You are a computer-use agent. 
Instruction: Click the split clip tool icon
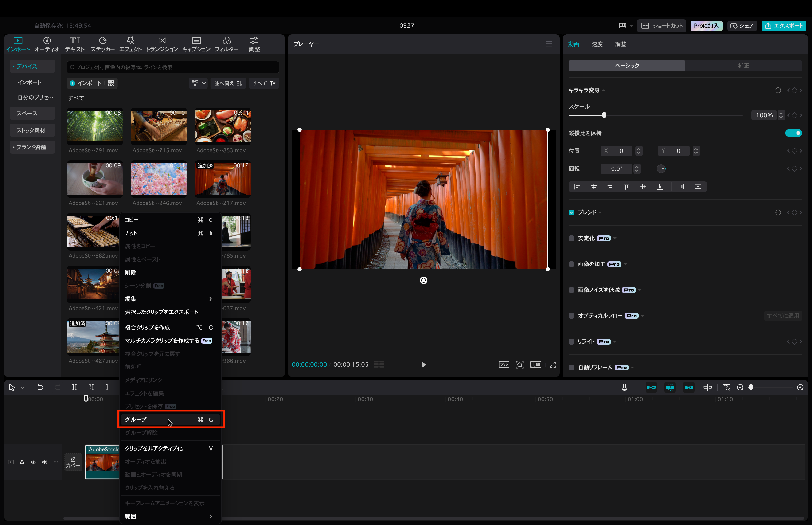click(74, 387)
